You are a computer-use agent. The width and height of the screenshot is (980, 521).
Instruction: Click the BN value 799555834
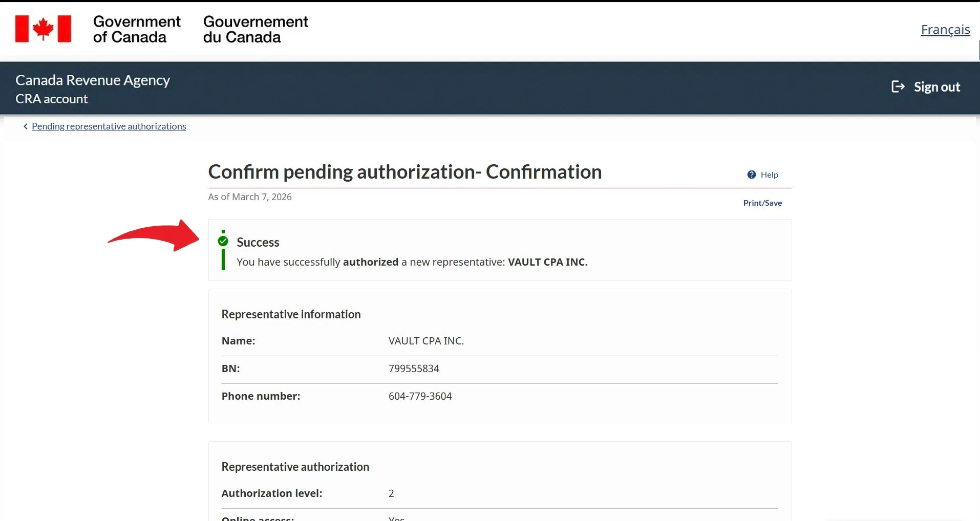click(414, 368)
